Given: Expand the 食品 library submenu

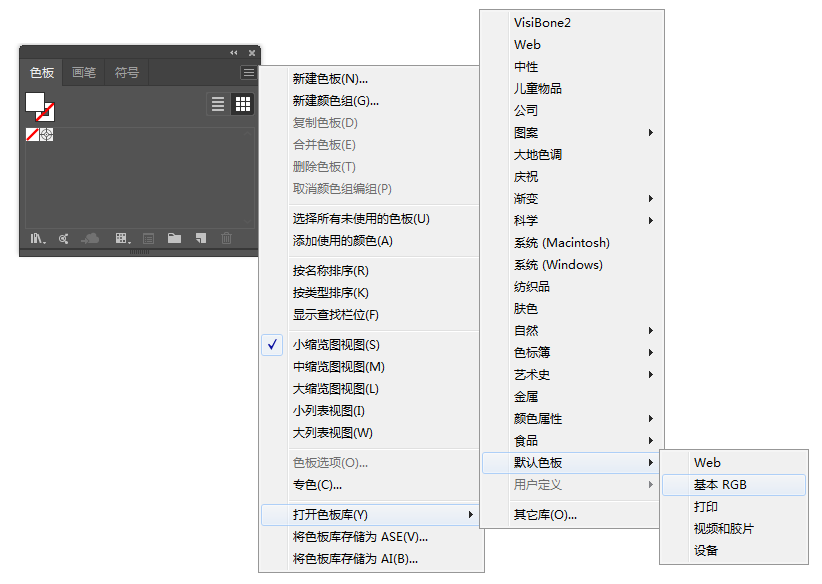Looking at the screenshot, I should pyautogui.click(x=571, y=441).
